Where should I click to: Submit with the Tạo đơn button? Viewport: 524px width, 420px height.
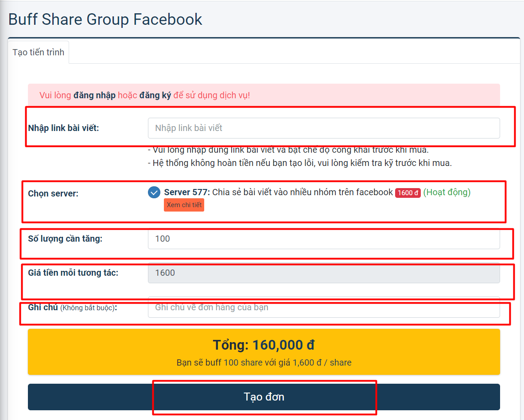tap(264, 397)
